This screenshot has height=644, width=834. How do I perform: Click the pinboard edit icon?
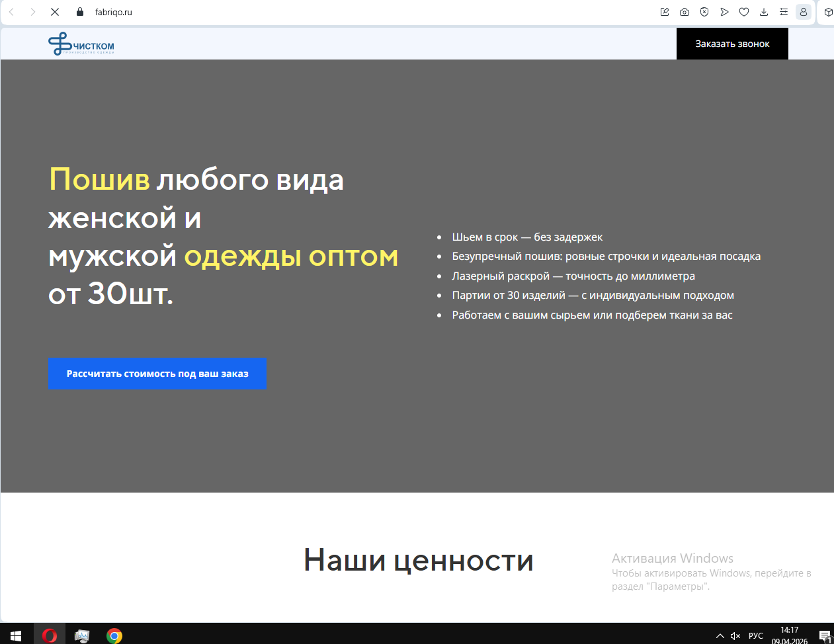[x=665, y=12]
